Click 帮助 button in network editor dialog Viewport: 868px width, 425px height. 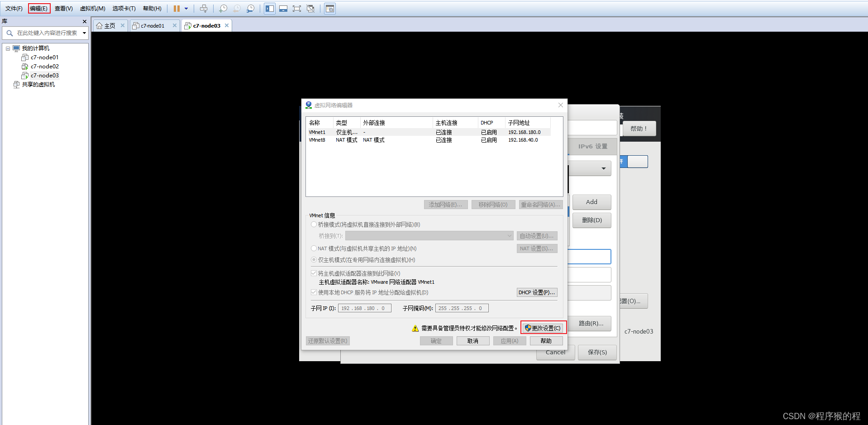[x=546, y=341]
